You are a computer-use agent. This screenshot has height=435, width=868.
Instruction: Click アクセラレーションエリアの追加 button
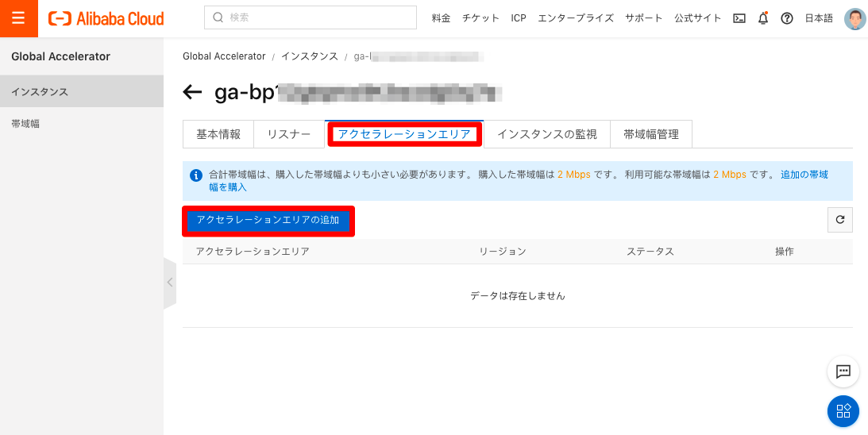[268, 220]
